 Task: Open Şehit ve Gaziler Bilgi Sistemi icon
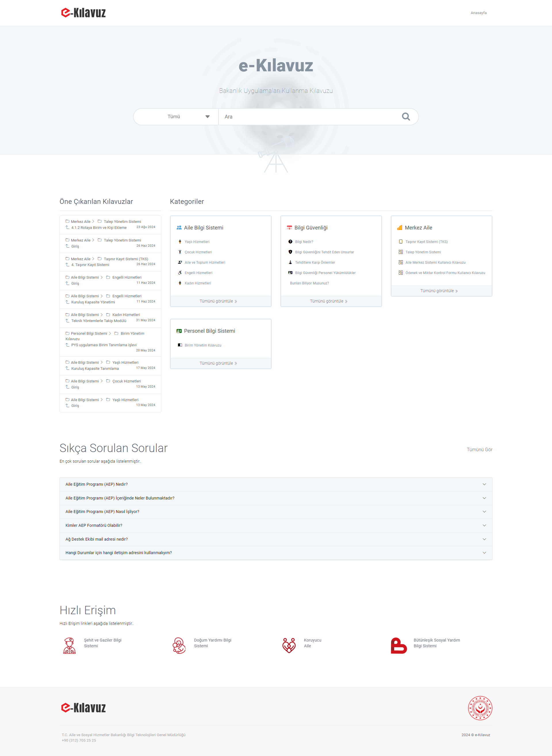(70, 645)
